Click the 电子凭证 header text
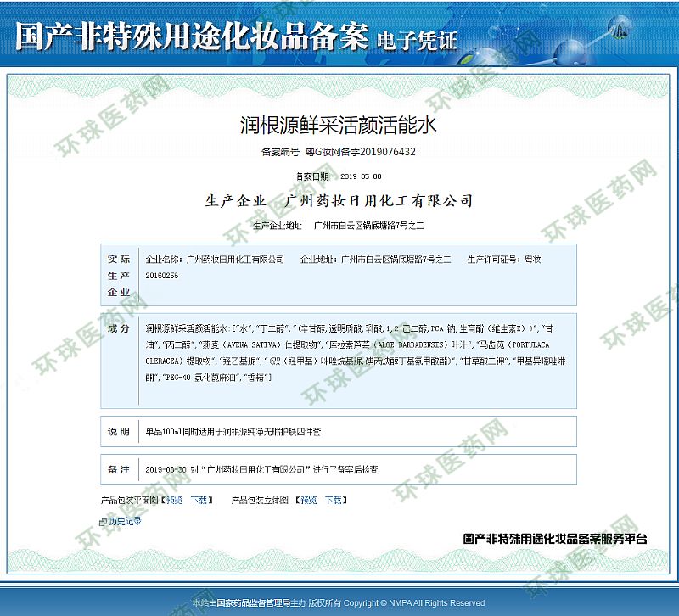679x616 pixels. [416, 40]
